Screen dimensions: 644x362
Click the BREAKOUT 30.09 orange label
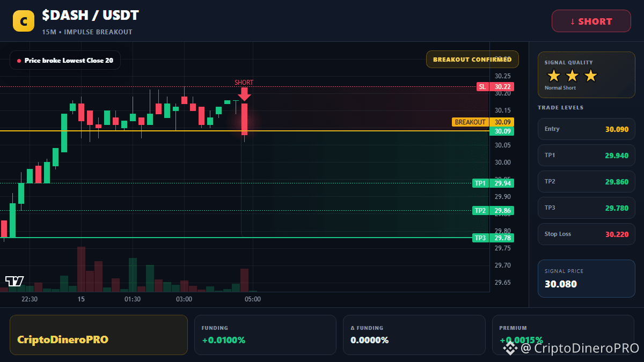pyautogui.click(x=483, y=122)
